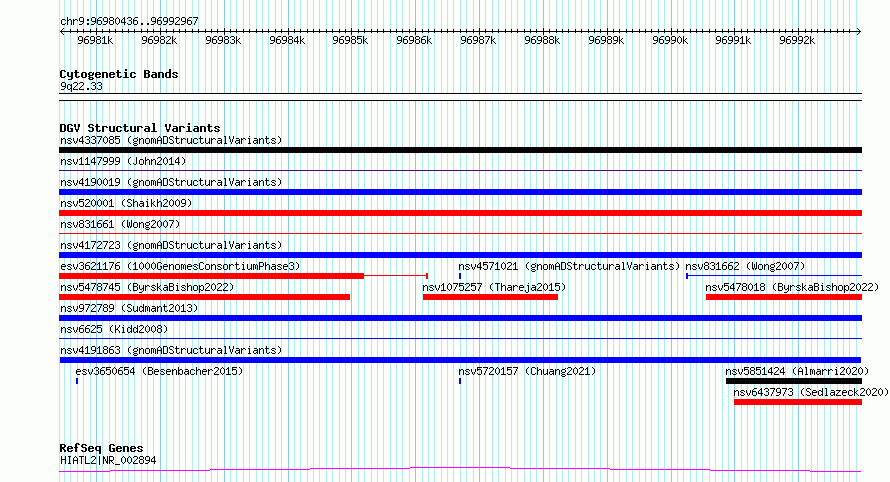Click the 96981k ruler tick label
Image resolution: width=890 pixels, height=482 pixels.
tap(95, 40)
